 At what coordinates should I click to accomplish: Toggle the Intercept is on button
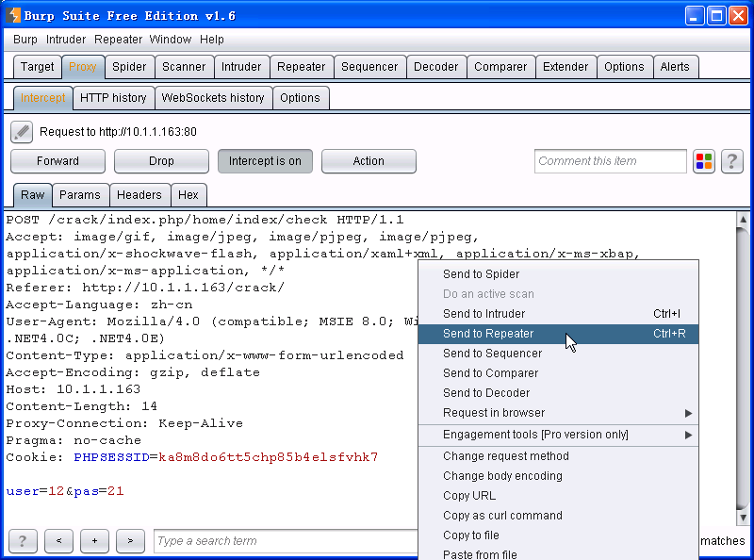click(265, 161)
